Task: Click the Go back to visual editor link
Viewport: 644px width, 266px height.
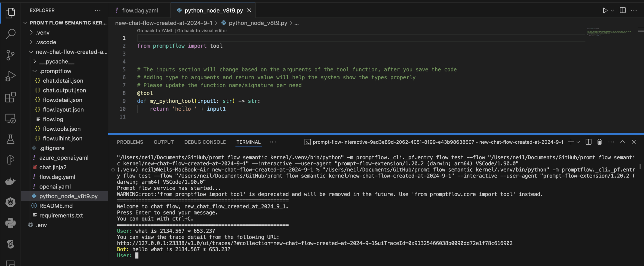Action: 202,31
